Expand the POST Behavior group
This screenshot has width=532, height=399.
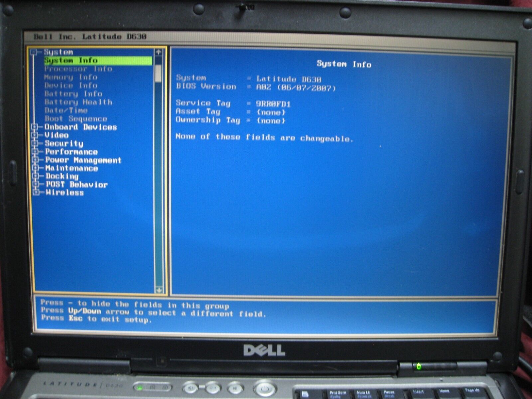36,184
